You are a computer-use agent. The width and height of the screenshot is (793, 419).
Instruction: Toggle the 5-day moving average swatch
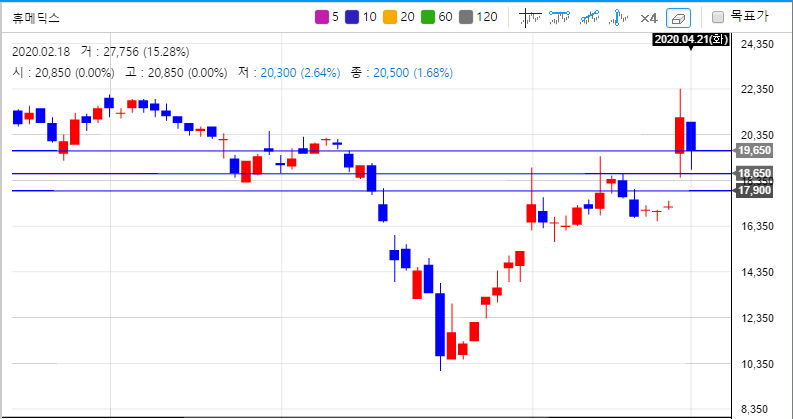pyautogui.click(x=322, y=17)
